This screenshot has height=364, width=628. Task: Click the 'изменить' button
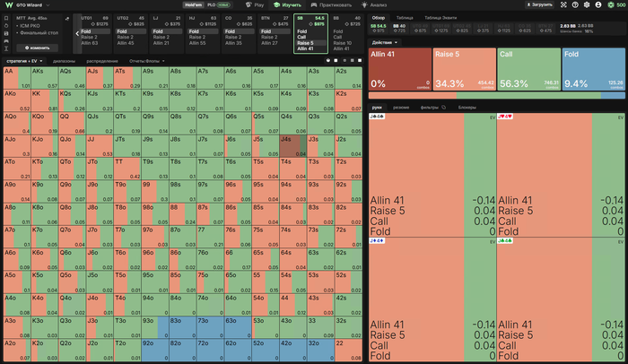point(38,48)
